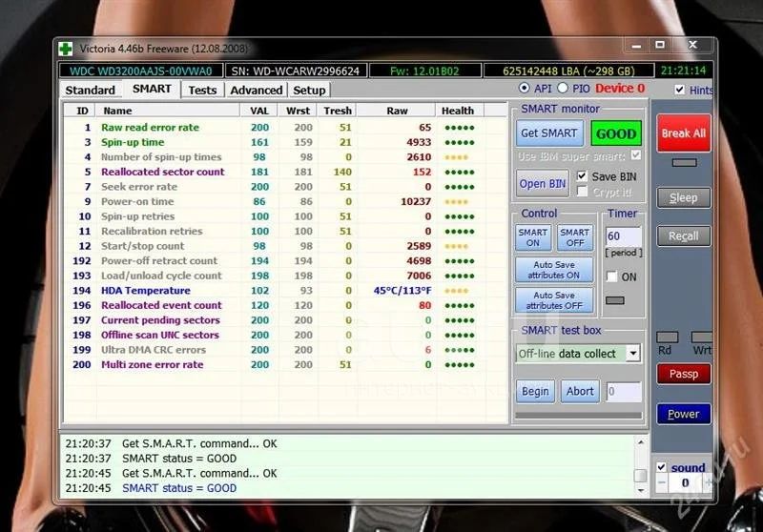Select the Current pending sectors row
This screenshot has height=532, width=763.
pyautogui.click(x=284, y=320)
